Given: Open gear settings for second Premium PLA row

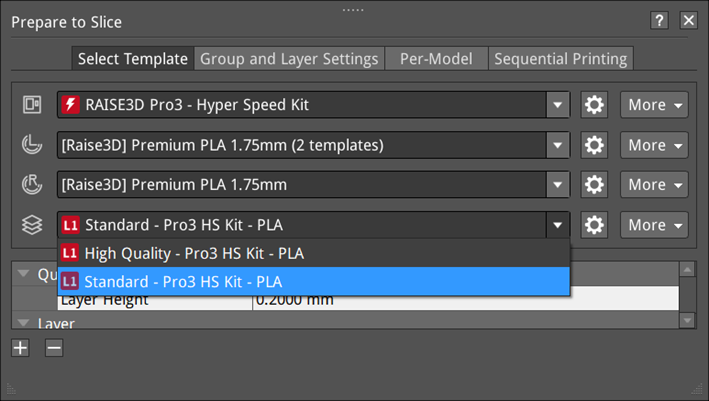Looking at the screenshot, I should (x=594, y=185).
